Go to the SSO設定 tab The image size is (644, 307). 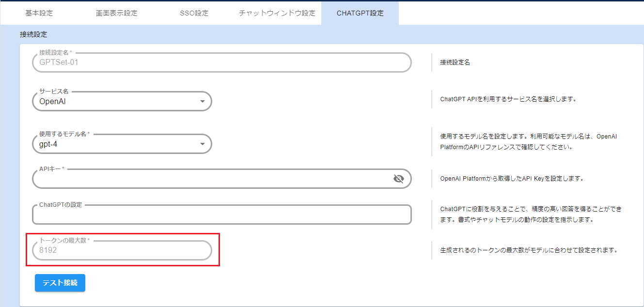pyautogui.click(x=194, y=13)
